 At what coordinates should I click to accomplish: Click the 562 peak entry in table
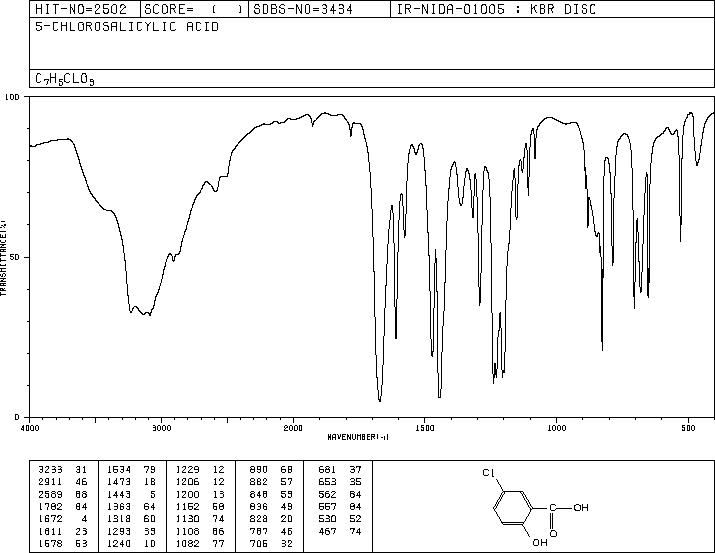(x=340, y=494)
